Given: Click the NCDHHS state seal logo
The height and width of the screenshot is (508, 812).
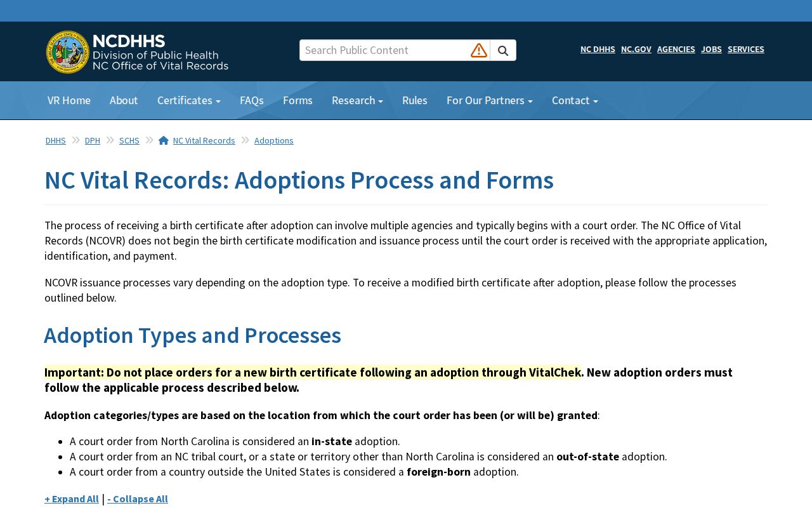Looking at the screenshot, I should click(67, 52).
